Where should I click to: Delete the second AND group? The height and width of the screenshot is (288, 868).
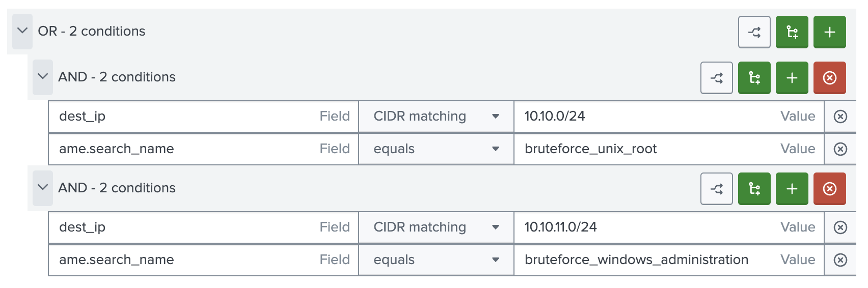(x=829, y=189)
